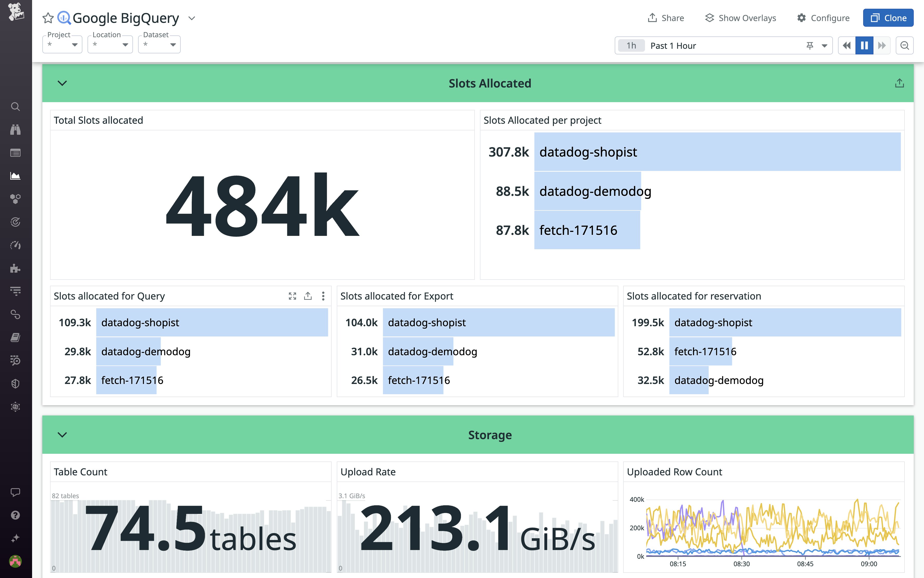Open the Dashboards sidebar icon
The width and height of the screenshot is (924, 578).
pyautogui.click(x=15, y=152)
